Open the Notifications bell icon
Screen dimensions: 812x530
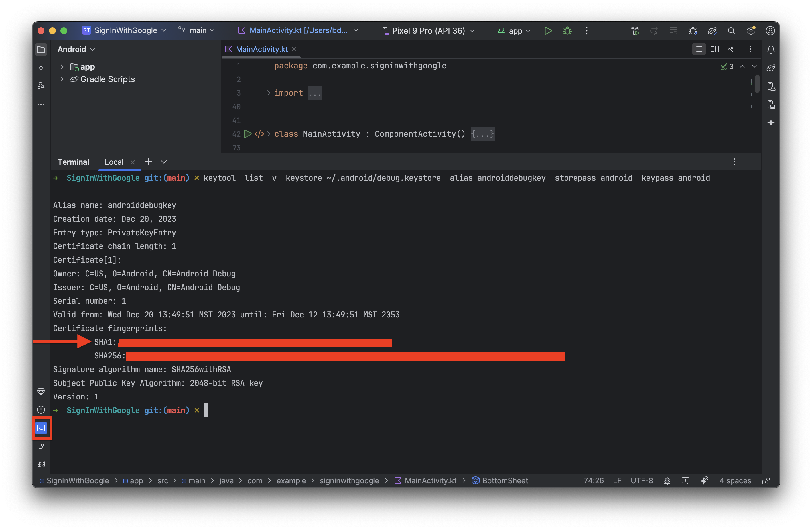pos(771,50)
